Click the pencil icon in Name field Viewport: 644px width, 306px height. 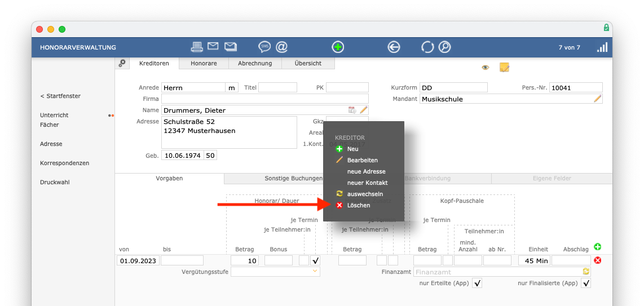click(364, 110)
